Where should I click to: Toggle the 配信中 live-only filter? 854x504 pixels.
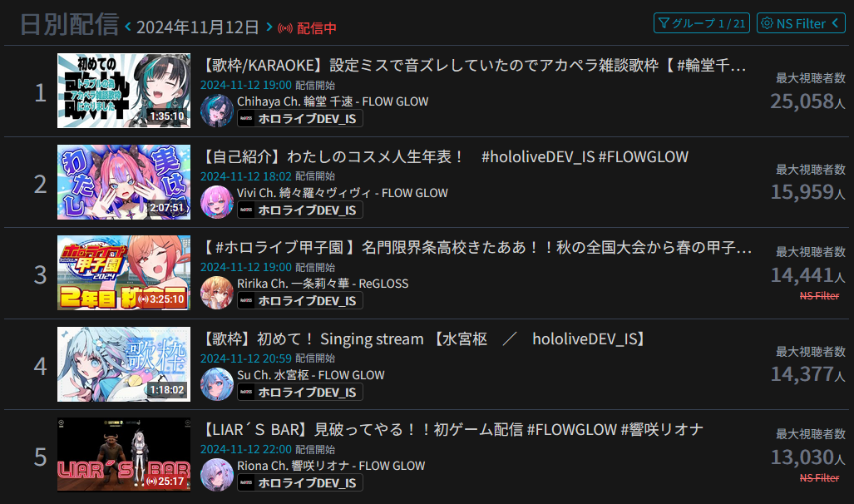click(307, 27)
